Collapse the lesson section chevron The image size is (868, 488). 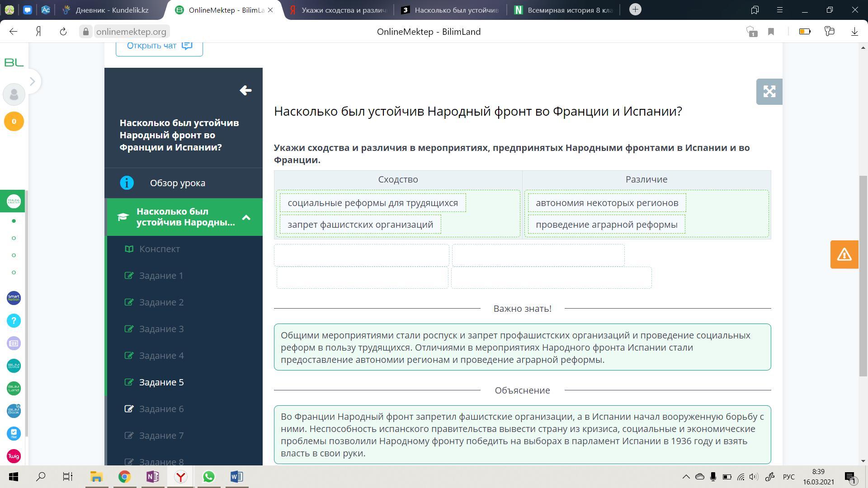246,217
